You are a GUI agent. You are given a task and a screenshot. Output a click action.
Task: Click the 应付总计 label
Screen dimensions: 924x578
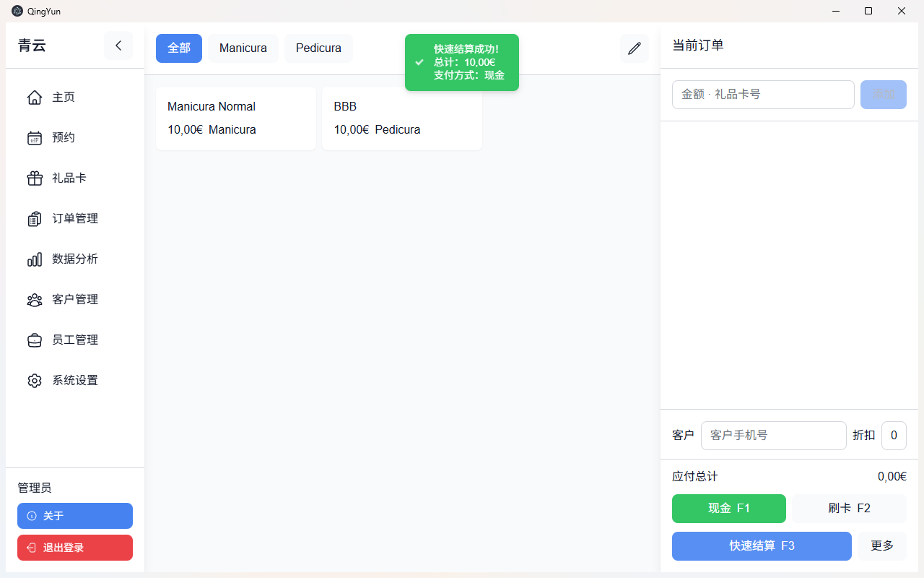click(695, 477)
